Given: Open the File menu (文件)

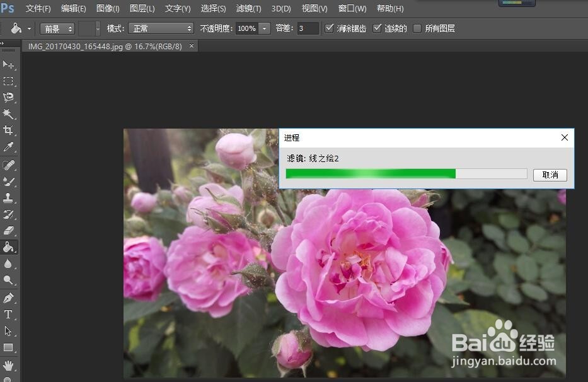Looking at the screenshot, I should point(38,8).
